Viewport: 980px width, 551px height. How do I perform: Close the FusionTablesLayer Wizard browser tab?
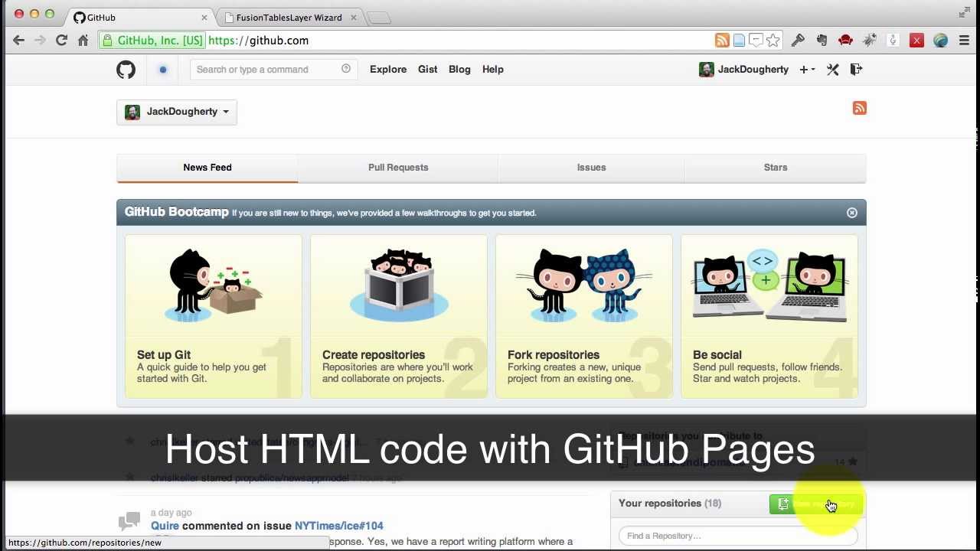coord(352,18)
